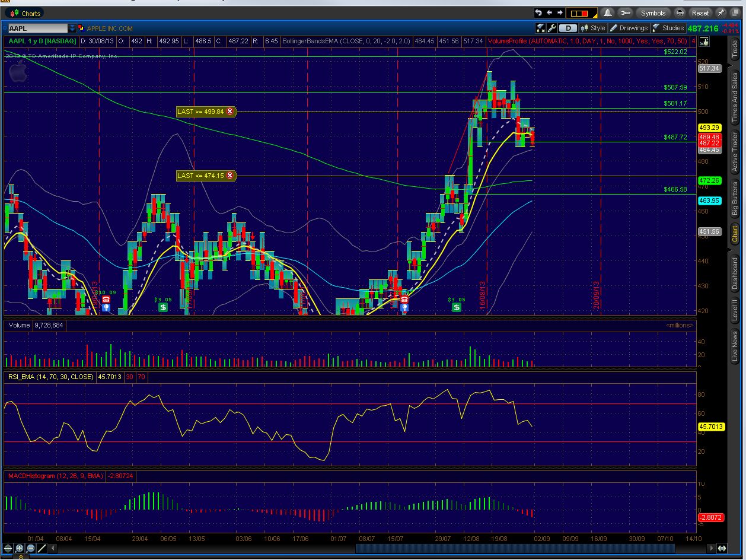Click the $3.05 dividend icon near 12/08
746x560 pixels.
click(456, 307)
